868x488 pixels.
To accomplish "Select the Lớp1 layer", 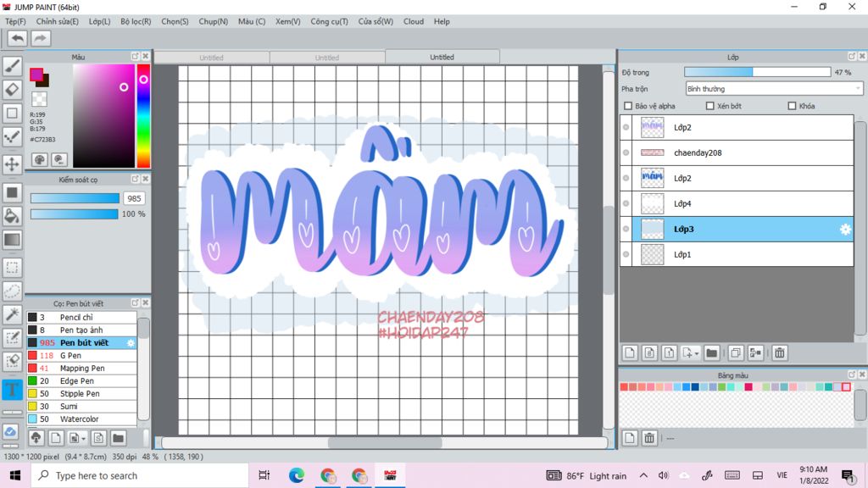I will click(x=737, y=254).
